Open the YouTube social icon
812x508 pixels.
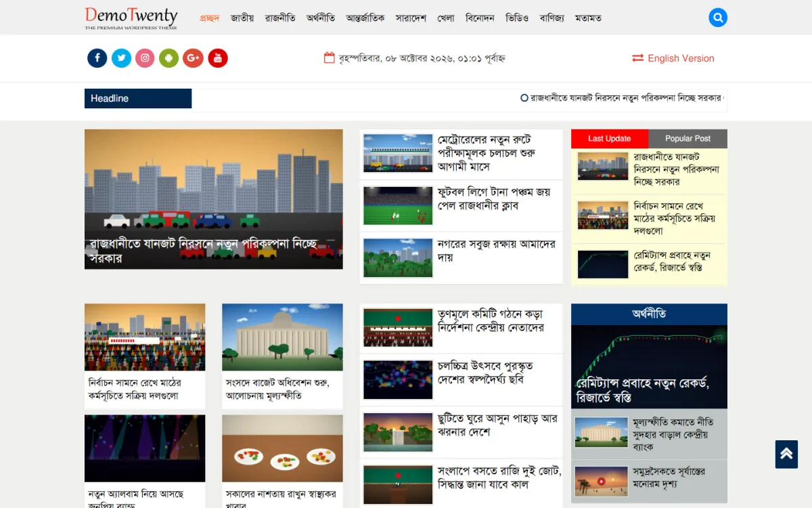tap(218, 58)
